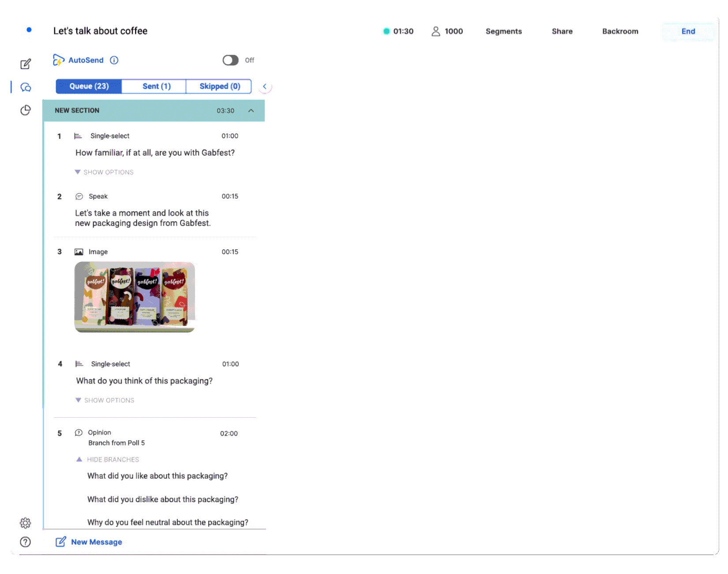
Task: Open the chat conversations panel
Action: pyautogui.click(x=25, y=87)
